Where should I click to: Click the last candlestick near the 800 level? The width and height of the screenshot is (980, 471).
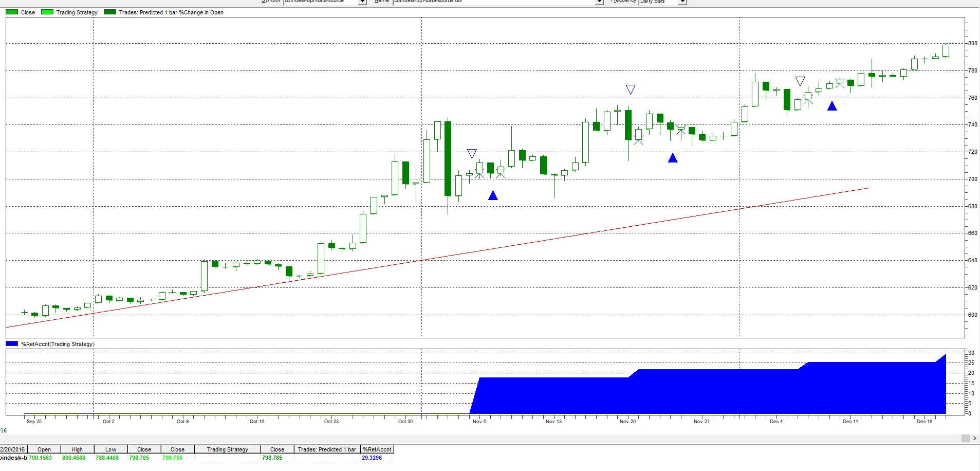(x=946, y=50)
